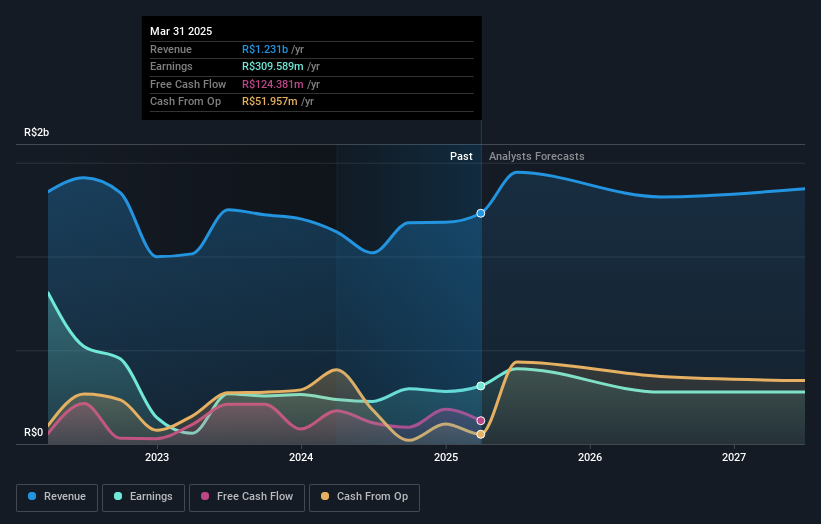Click the 2025 x-axis label

click(x=446, y=457)
